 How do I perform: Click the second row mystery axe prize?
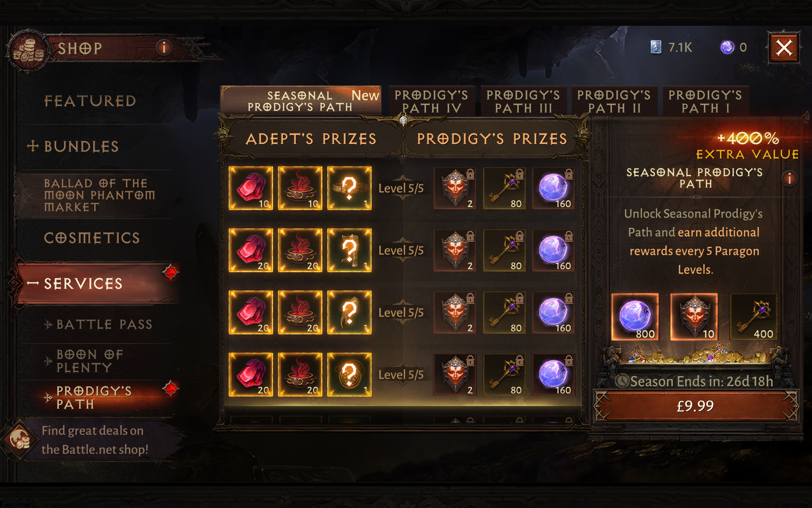[x=349, y=250]
